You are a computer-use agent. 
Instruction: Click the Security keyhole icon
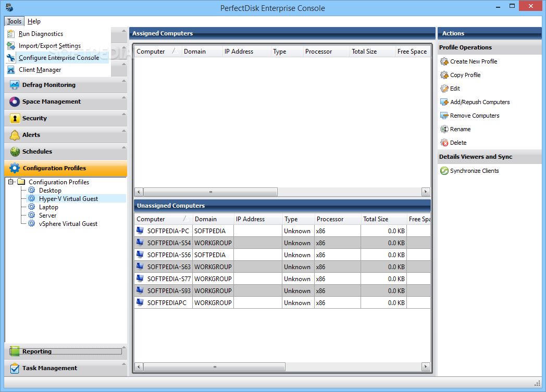point(15,118)
